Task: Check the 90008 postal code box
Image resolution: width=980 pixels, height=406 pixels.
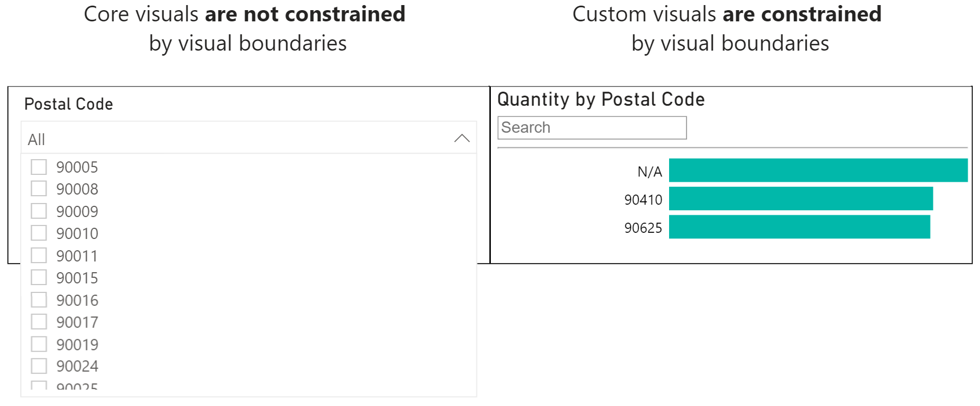Action: coord(39,189)
